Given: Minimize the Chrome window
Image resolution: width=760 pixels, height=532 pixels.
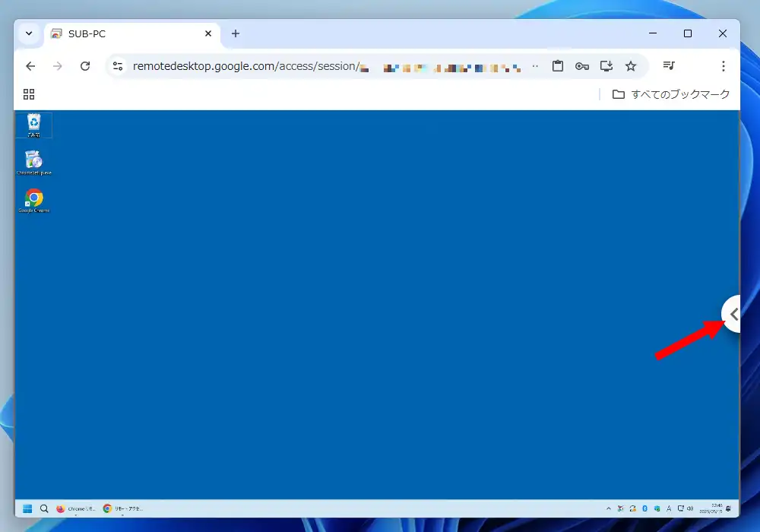Looking at the screenshot, I should [653, 33].
